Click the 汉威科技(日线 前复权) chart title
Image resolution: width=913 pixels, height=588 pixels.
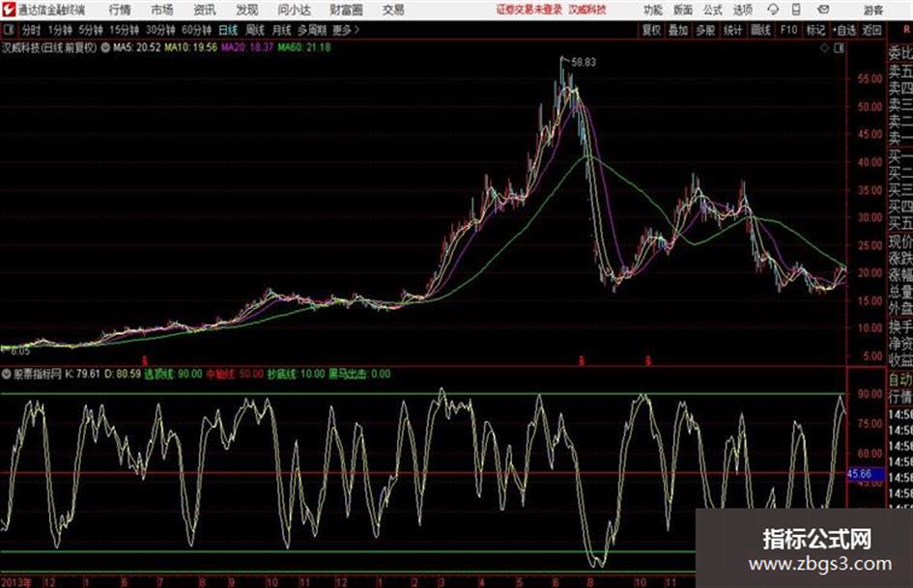[x=49, y=47]
